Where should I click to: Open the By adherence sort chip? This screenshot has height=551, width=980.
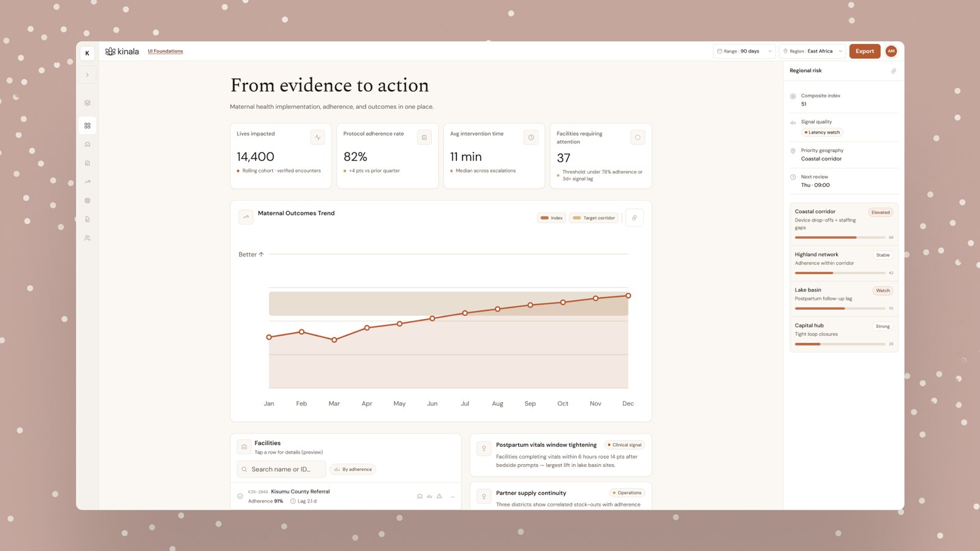point(353,470)
